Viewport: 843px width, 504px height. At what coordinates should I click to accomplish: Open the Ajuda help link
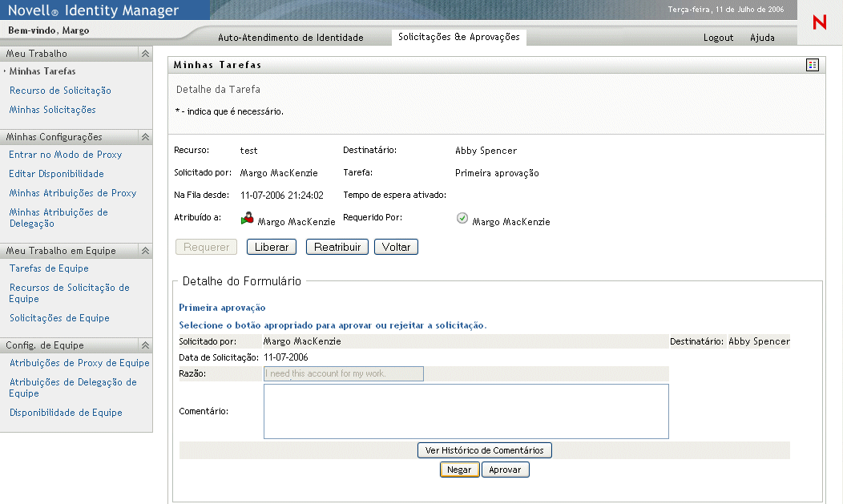[x=762, y=38]
